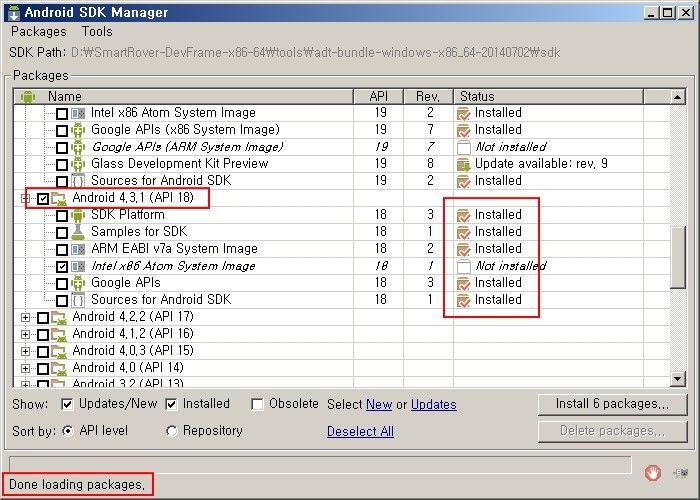Click the Google APIs (ARM System Image) android icon
Image resolution: width=700 pixels, height=500 pixels.
point(78,147)
